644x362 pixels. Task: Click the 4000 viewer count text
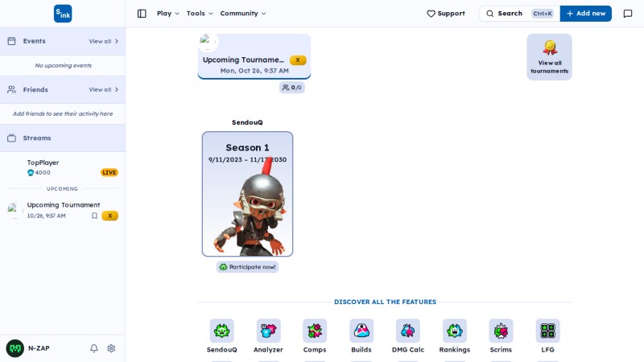click(x=43, y=173)
